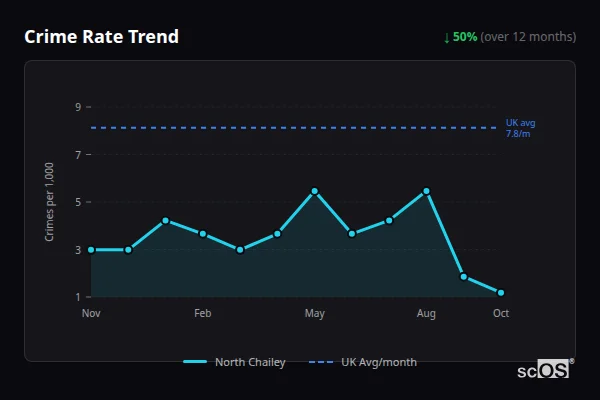Click the dashed UK average line
The height and width of the screenshot is (400, 600).
click(x=294, y=127)
